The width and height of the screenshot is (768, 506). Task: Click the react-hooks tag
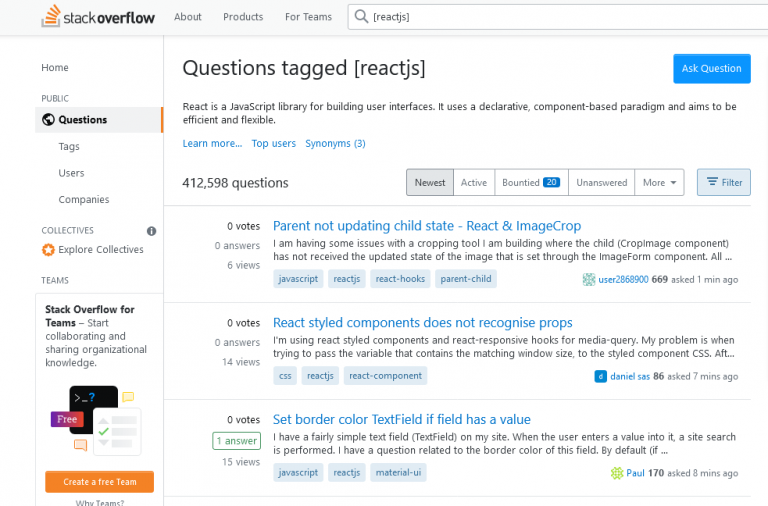[x=400, y=279]
